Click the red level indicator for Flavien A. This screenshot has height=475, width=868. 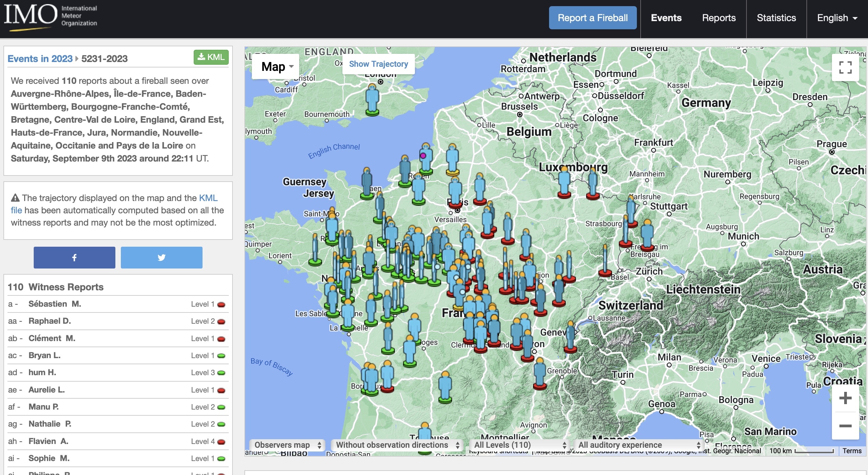pyautogui.click(x=221, y=442)
